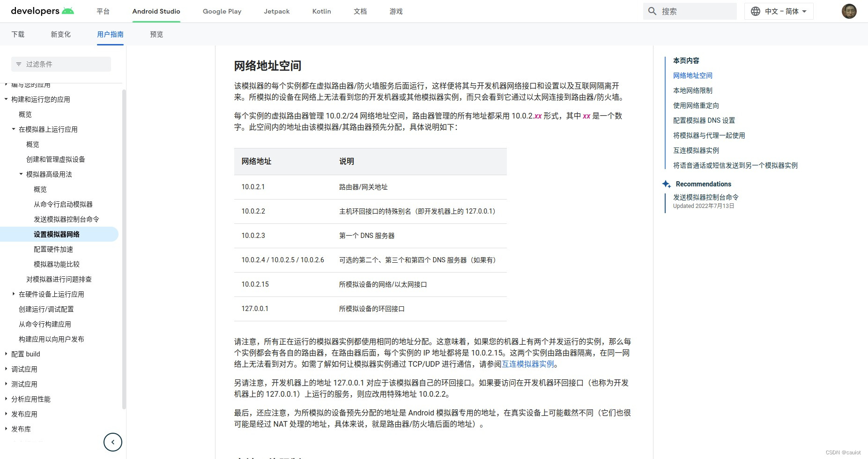This screenshot has width=868, height=459.
Task: Open 创建运行/调试配置 sidebar page
Action: [x=46, y=309]
